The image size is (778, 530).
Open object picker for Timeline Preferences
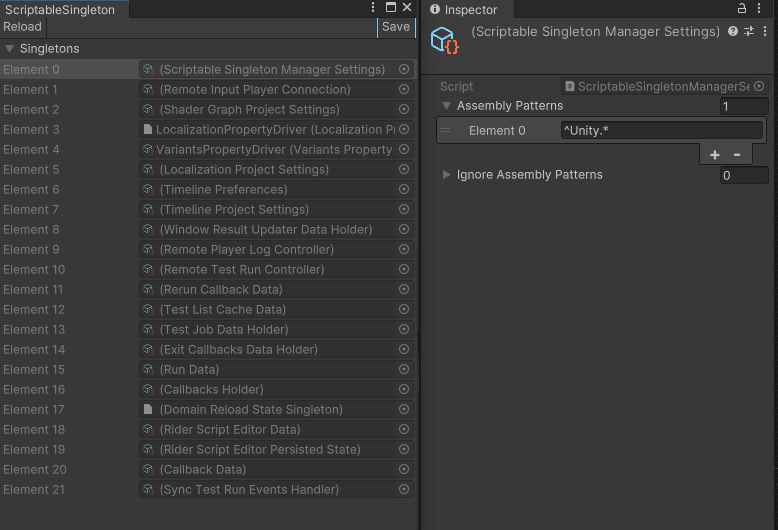click(404, 190)
